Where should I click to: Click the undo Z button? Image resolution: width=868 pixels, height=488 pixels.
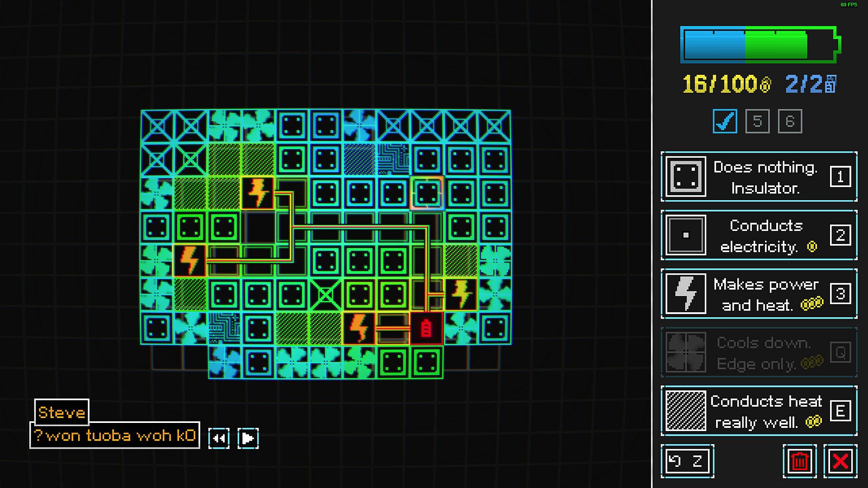(x=687, y=461)
